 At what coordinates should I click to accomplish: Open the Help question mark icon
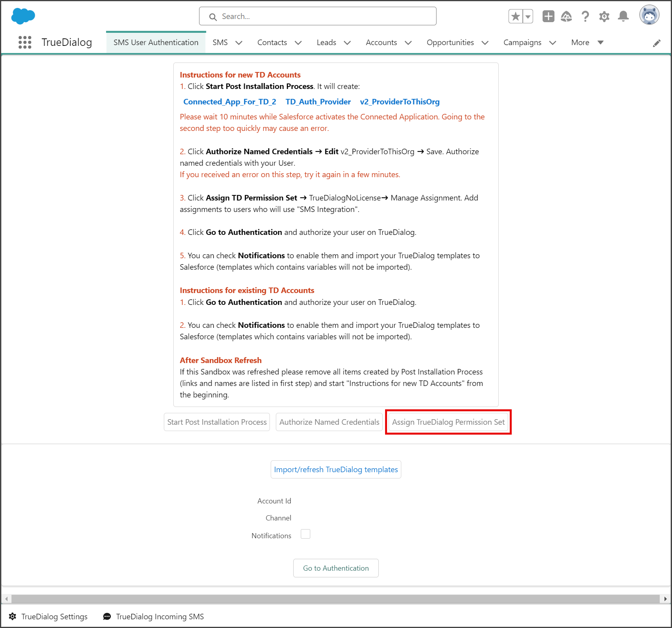click(585, 16)
